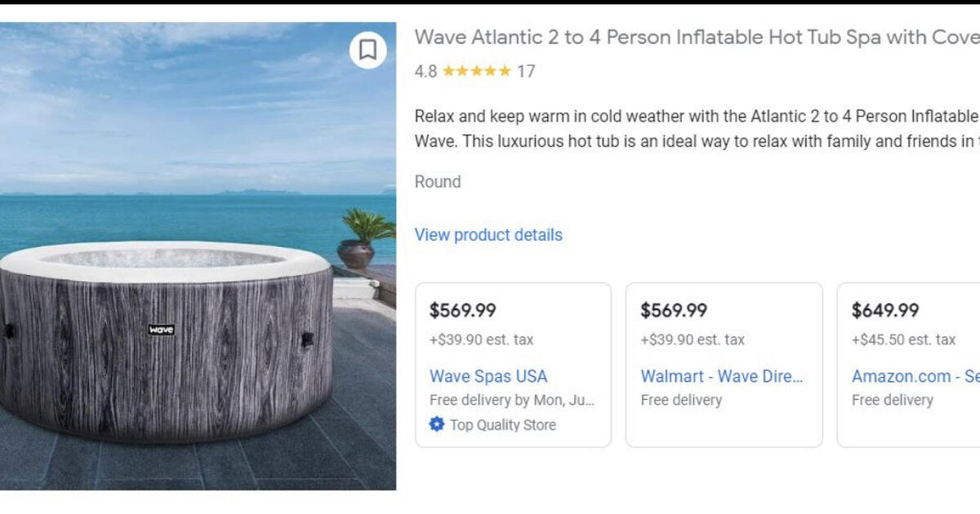
Task: Click the product title Wave Atlantic Inflatable Hot Tub
Action: pyautogui.click(x=694, y=37)
